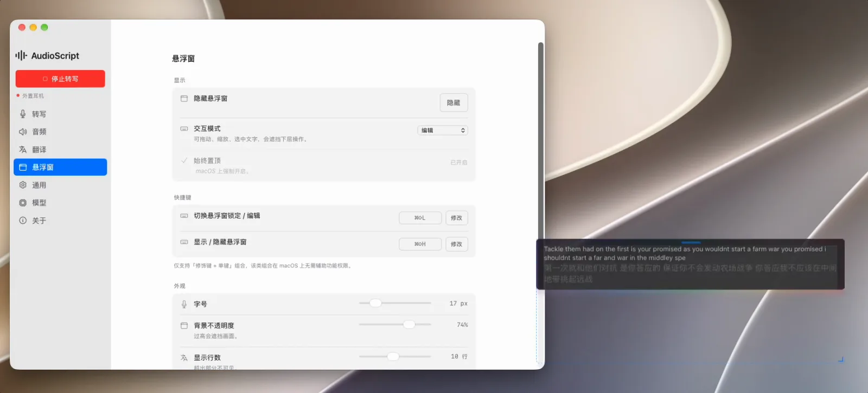This screenshot has height=393, width=868.
Task: Select the 悬浮窗 sidebar item
Action: (x=60, y=167)
